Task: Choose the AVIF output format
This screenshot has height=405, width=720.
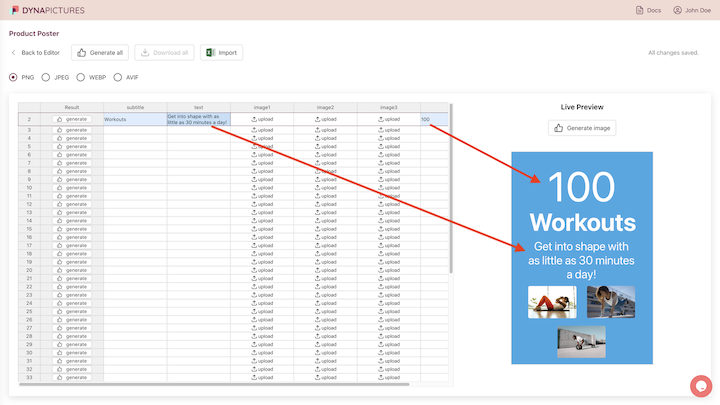Action: [118, 77]
